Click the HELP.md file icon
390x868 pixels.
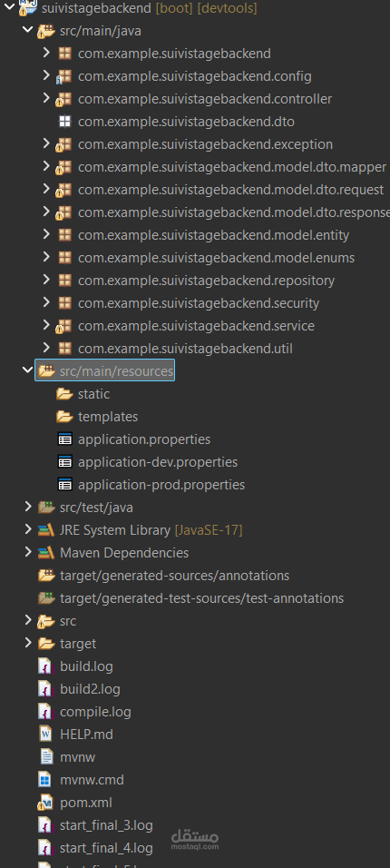(x=45, y=735)
